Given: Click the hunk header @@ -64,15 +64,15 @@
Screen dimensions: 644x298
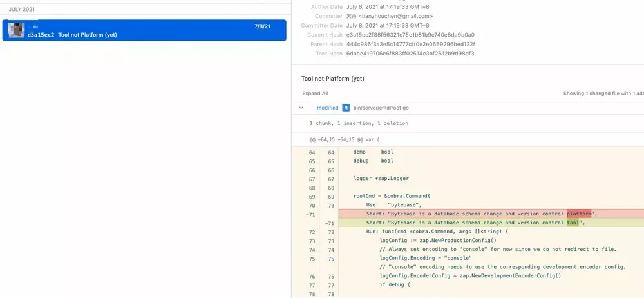Looking at the screenshot, I should (x=344, y=139).
